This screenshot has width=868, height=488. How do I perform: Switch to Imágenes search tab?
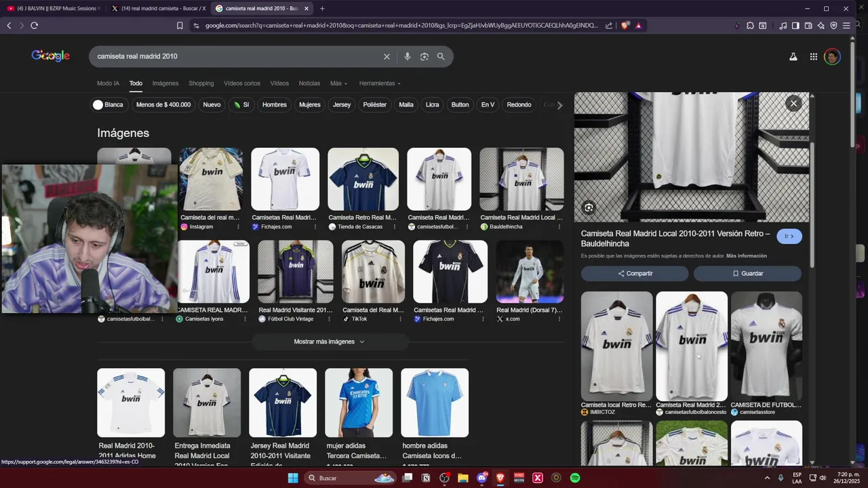pos(165,83)
